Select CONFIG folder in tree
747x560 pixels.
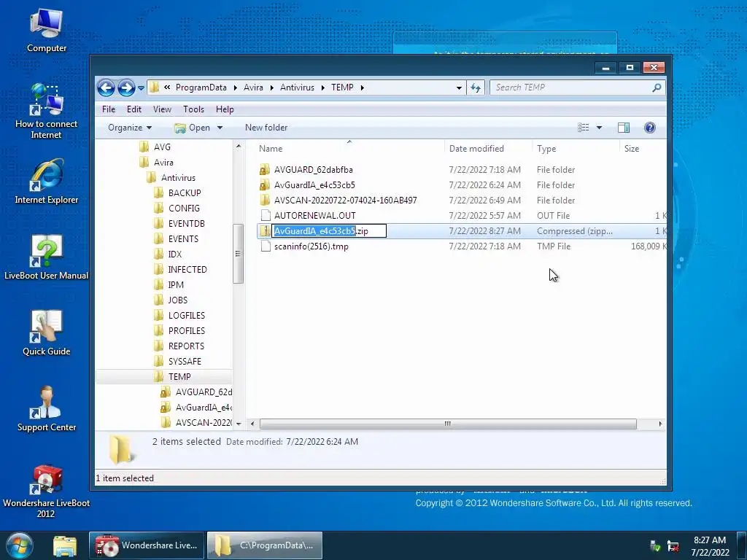(x=184, y=208)
